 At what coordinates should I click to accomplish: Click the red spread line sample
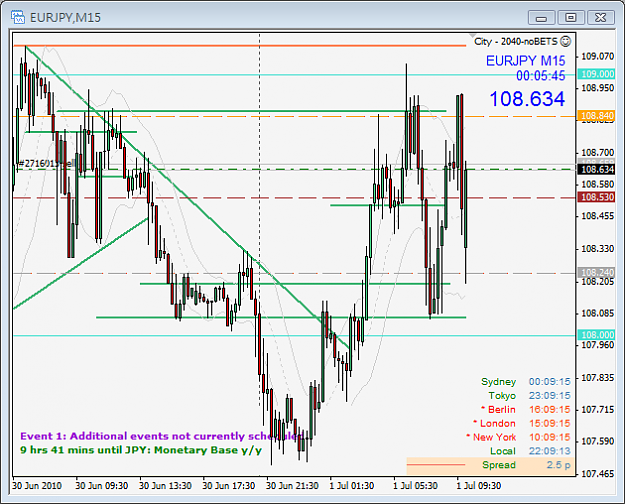(436, 465)
